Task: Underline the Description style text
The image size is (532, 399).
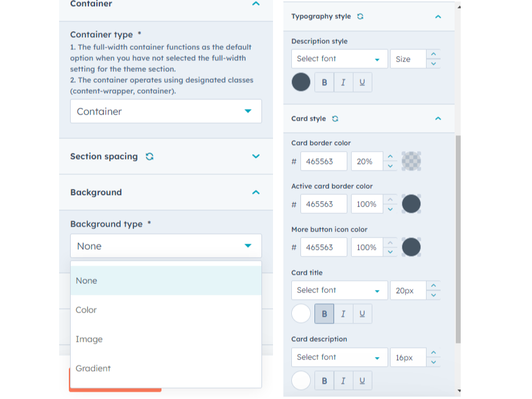Action: pos(362,82)
